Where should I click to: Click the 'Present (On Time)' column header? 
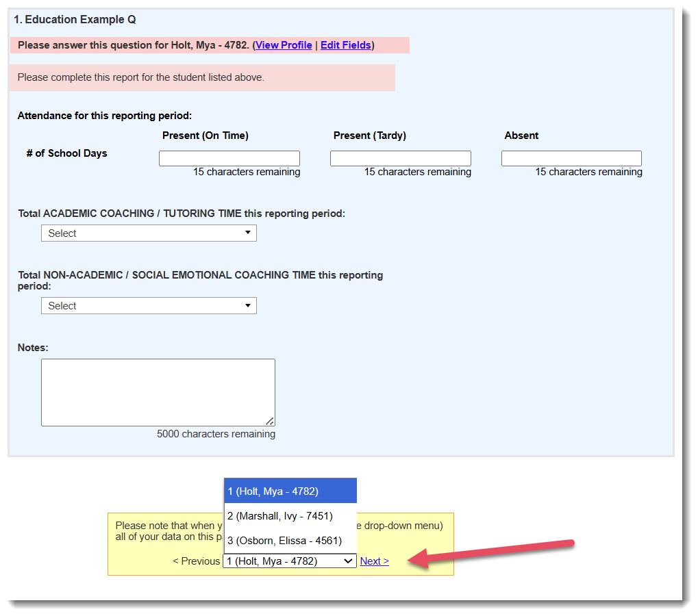pyautogui.click(x=205, y=136)
